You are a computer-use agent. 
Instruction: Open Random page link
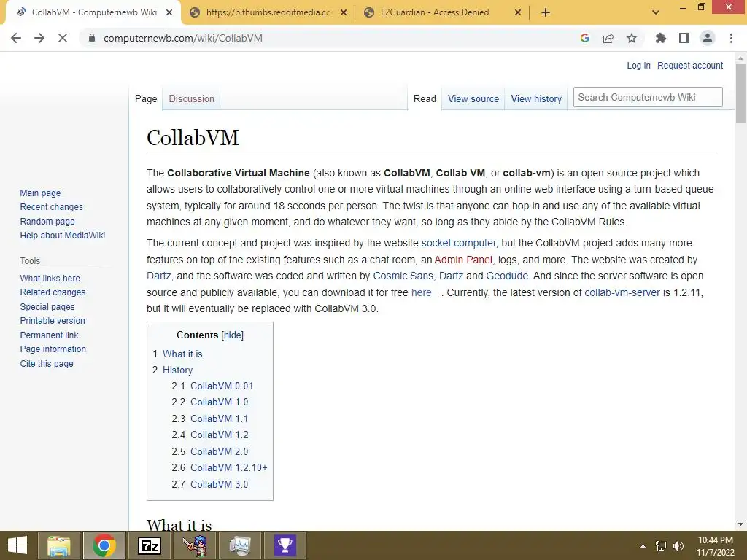(47, 221)
